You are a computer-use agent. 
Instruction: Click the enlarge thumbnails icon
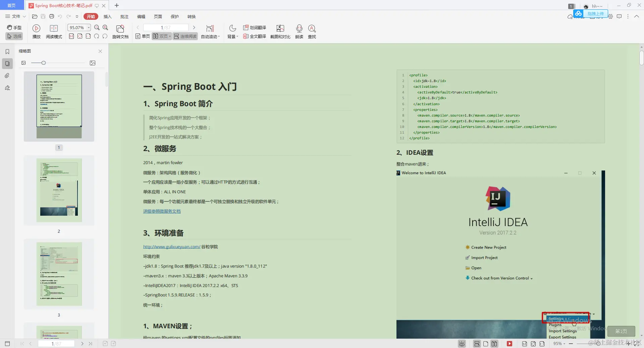pyautogui.click(x=93, y=63)
